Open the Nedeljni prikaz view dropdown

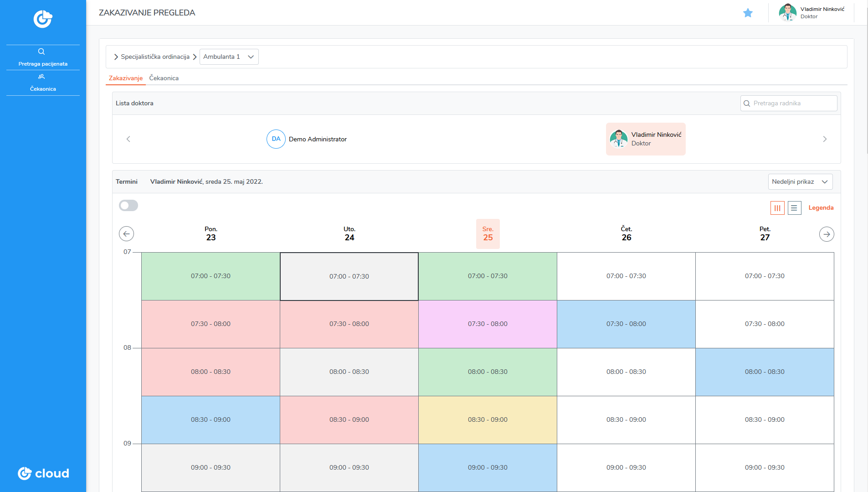tap(800, 182)
